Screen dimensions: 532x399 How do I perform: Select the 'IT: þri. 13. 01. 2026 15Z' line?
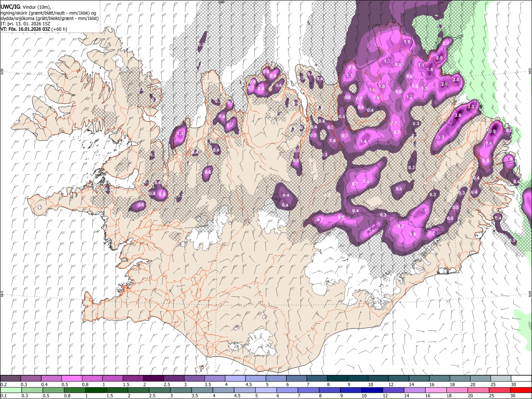click(x=26, y=24)
